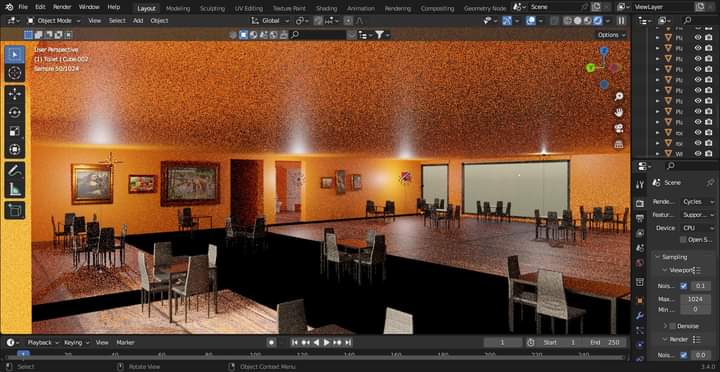Switch to the Sculpting workspace tab
This screenshot has width=720, height=372.
[212, 8]
